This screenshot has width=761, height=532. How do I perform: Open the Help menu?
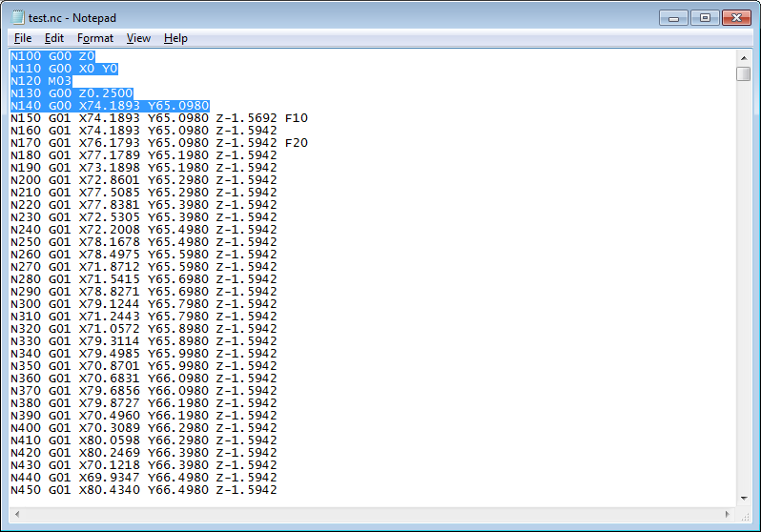pyautogui.click(x=175, y=38)
